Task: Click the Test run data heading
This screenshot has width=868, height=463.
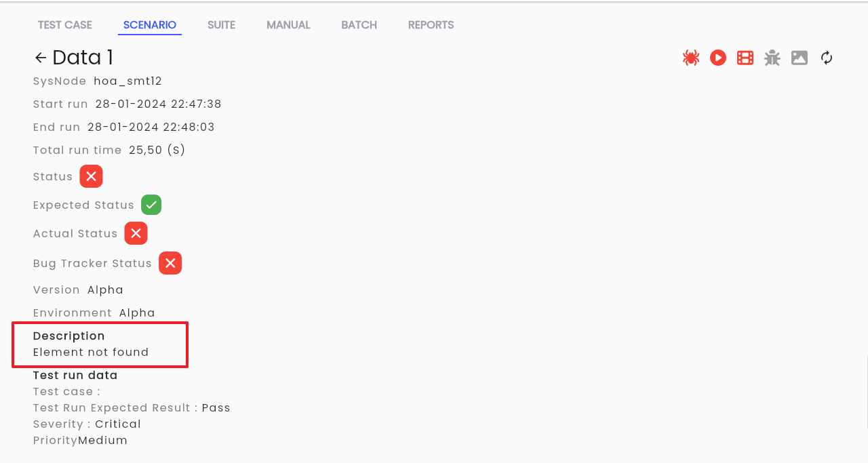Action: (75, 376)
